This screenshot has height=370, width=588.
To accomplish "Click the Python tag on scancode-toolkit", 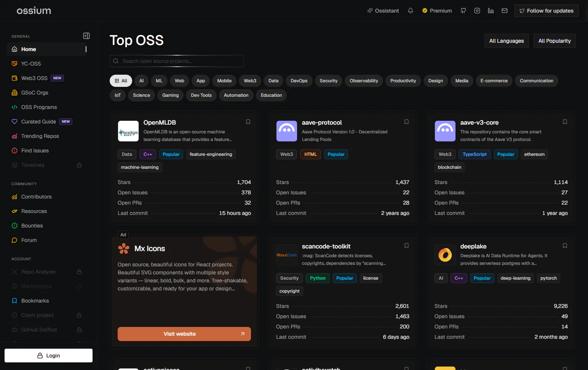I will pos(318,278).
